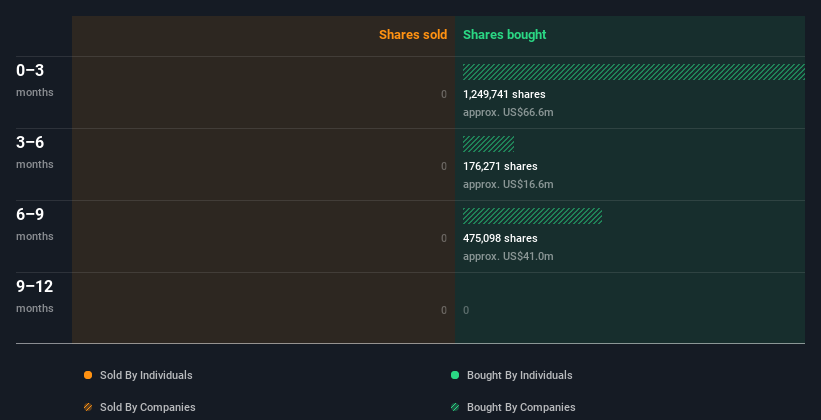Click the green Bought By Individuals legend dot
The image size is (821, 420).
(x=455, y=375)
